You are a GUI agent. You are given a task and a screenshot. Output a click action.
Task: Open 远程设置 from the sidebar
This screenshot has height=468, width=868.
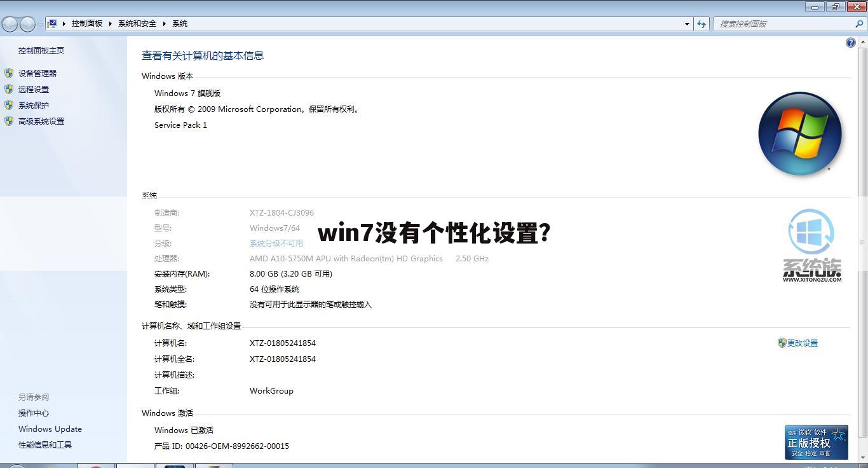[34, 90]
